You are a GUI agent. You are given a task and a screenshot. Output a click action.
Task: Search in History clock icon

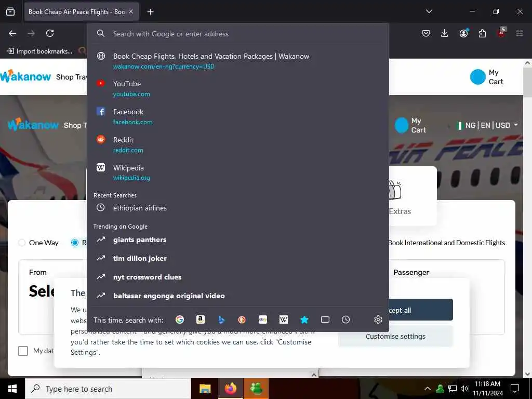coord(345,320)
